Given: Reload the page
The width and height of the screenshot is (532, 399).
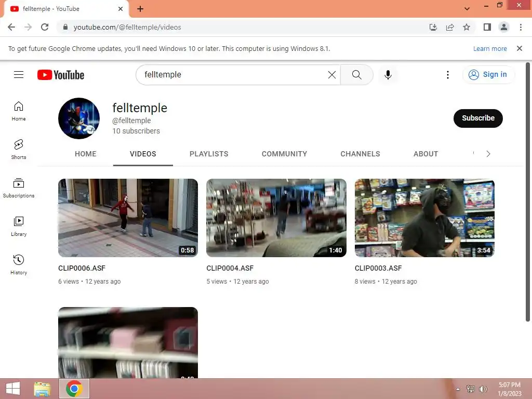Looking at the screenshot, I should [45, 27].
